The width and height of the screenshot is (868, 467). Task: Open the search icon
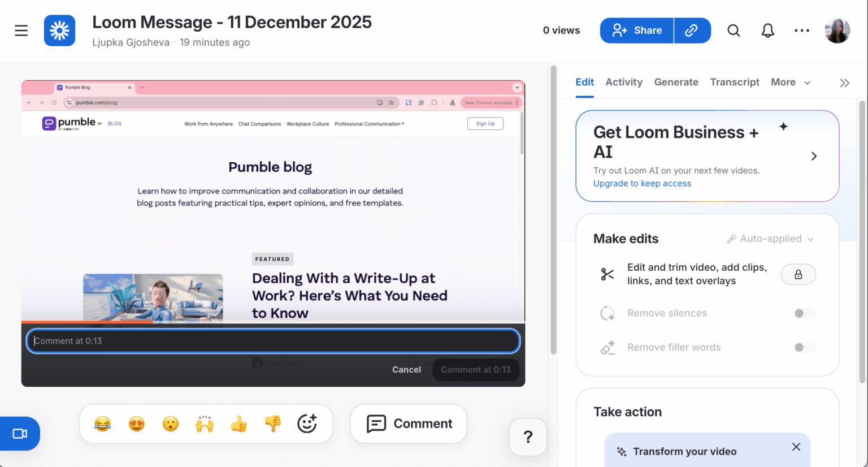tap(734, 31)
